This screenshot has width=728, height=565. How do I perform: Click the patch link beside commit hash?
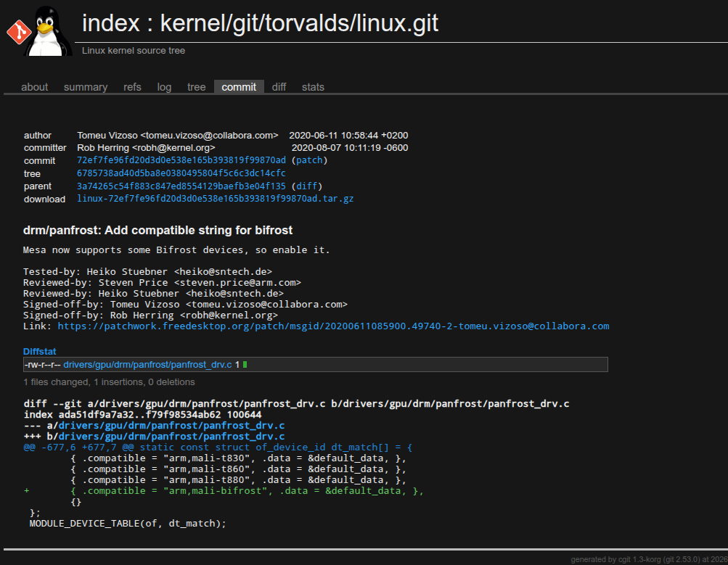(309, 160)
